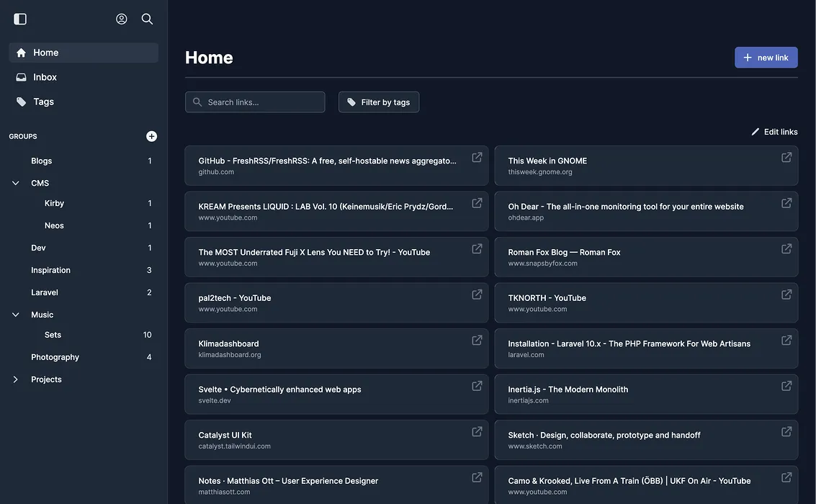Screen dimensions: 816x504
Task: Open Roman Fox Blog external icon
Action: point(786,249)
